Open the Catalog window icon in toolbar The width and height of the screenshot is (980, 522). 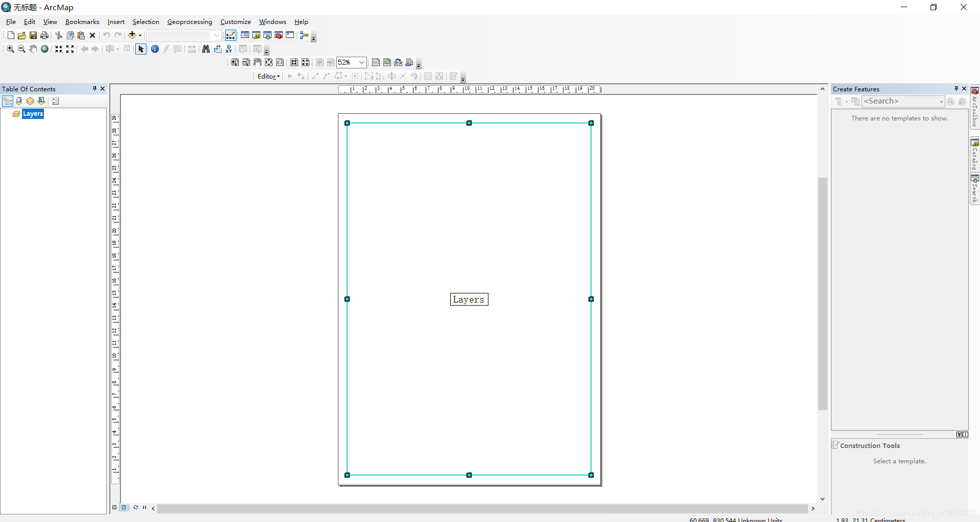pyautogui.click(x=256, y=35)
